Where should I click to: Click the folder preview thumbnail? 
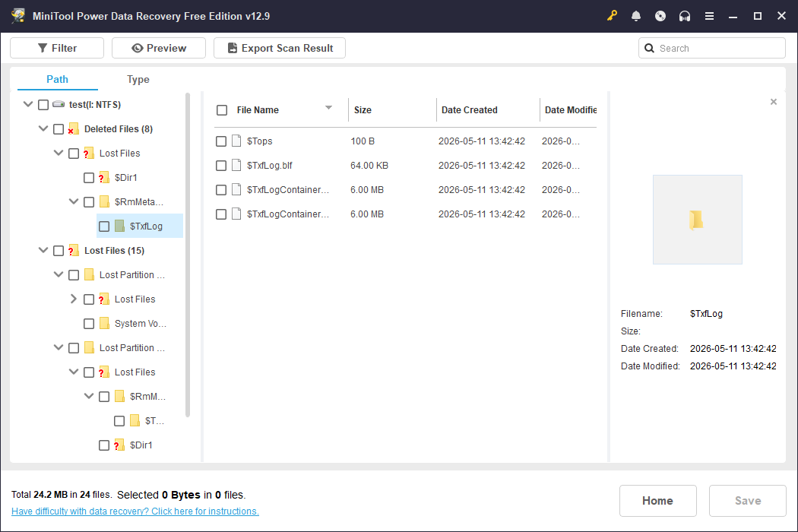tap(697, 220)
